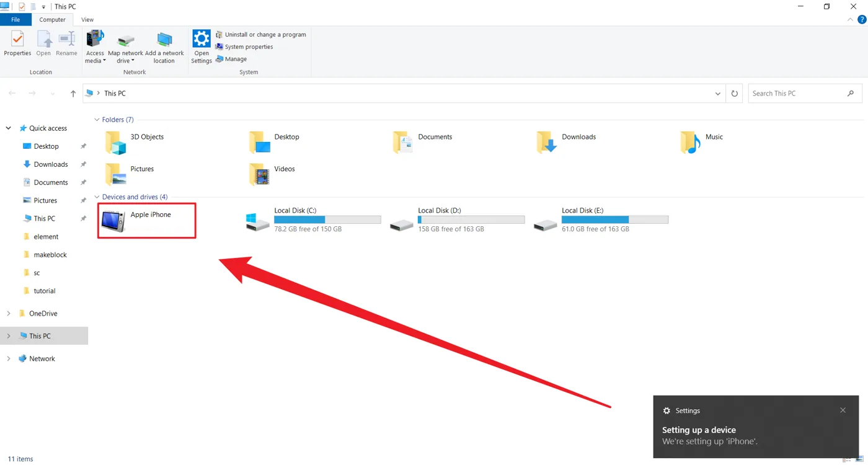Viewport: 868px width, 465px height.
Task: Click Uninstall or change a program
Action: tap(260, 35)
